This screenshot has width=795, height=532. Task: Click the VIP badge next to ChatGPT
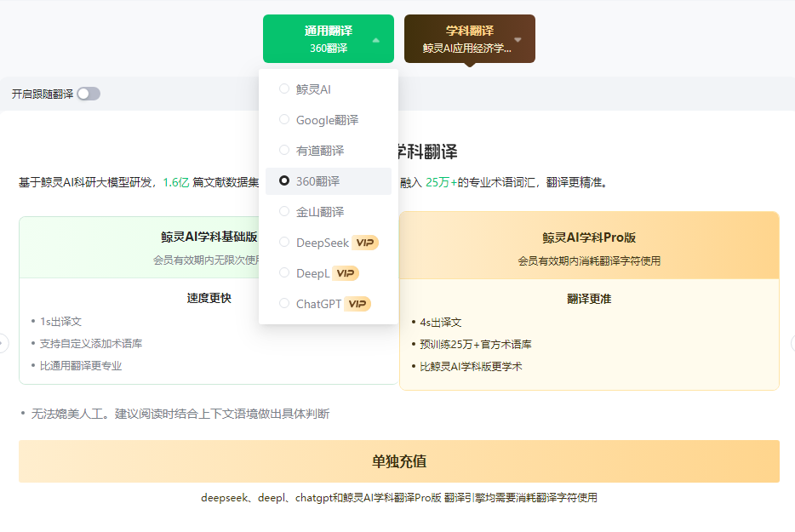(x=357, y=304)
